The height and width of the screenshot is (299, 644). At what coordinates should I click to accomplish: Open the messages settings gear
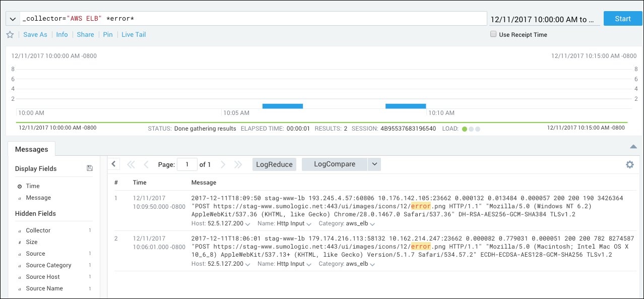(629, 164)
